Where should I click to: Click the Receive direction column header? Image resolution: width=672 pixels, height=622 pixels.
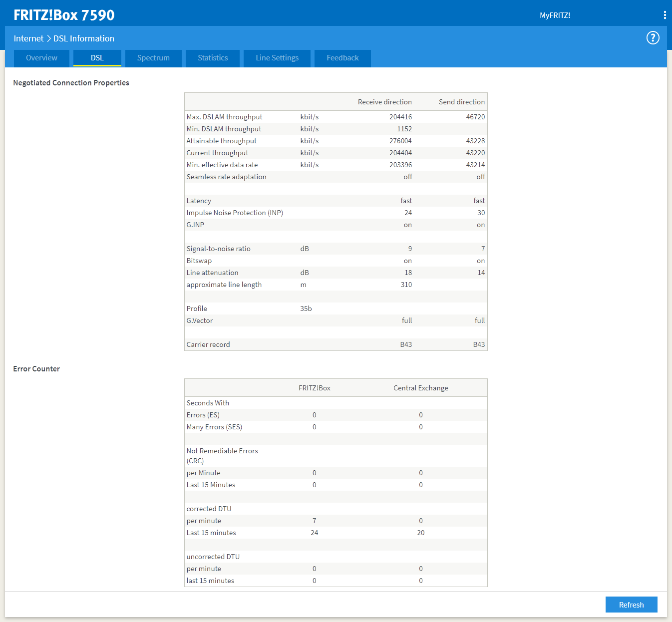pos(384,102)
